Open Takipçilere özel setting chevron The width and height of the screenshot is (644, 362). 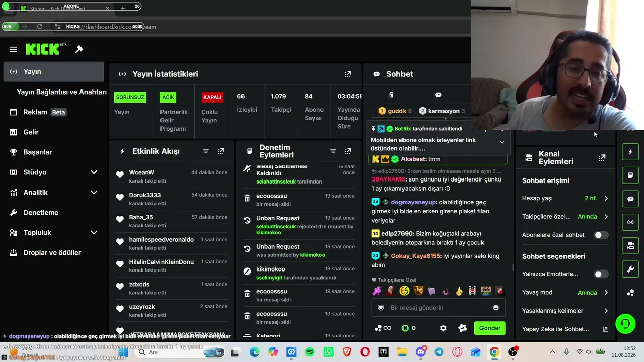pos(606,217)
